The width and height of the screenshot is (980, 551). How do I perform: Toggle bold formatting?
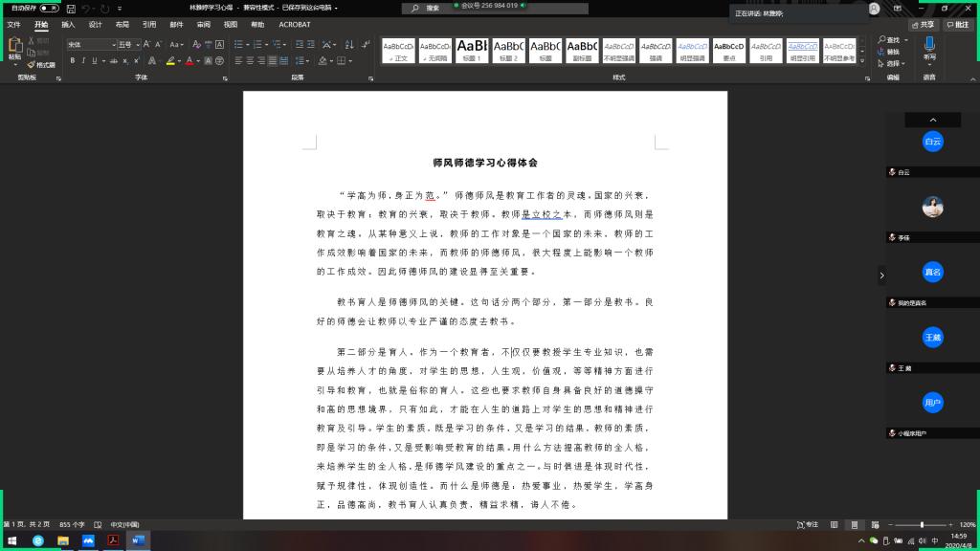click(73, 61)
